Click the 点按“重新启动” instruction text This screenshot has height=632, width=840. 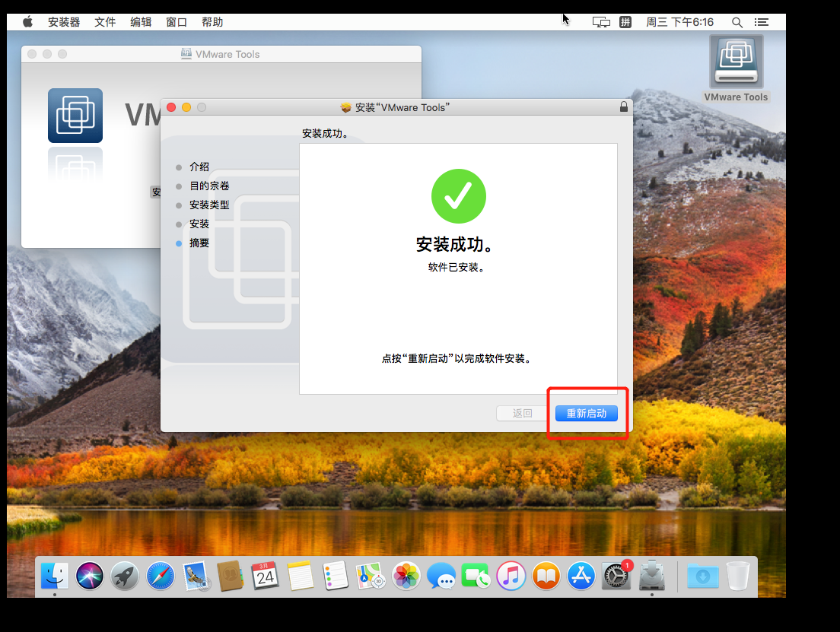point(457,358)
